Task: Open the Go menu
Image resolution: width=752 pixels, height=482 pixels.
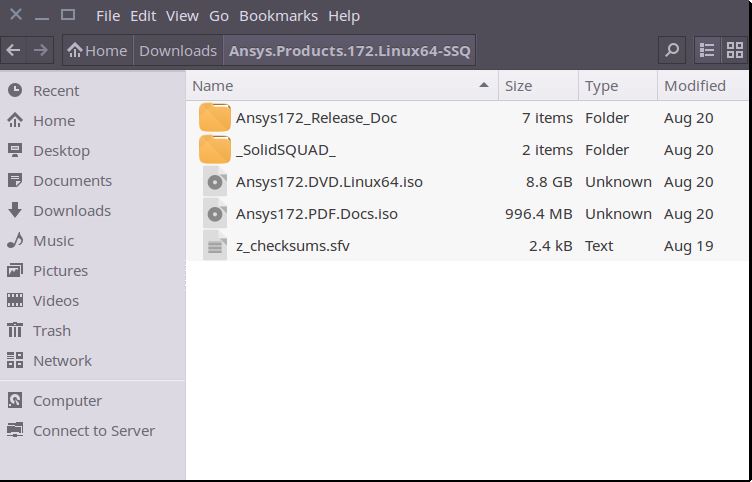Action: (x=219, y=16)
